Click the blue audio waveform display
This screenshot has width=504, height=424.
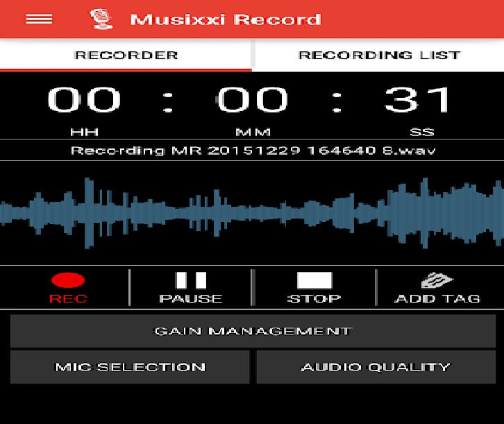tap(252, 212)
